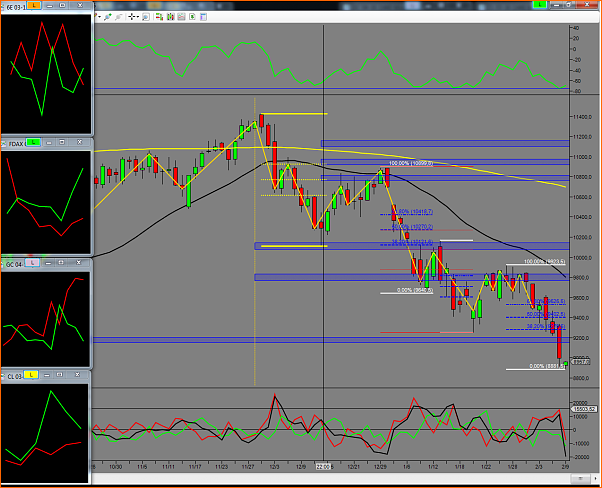
Task: Click the 11/17 date axis label
Action: click(x=195, y=467)
